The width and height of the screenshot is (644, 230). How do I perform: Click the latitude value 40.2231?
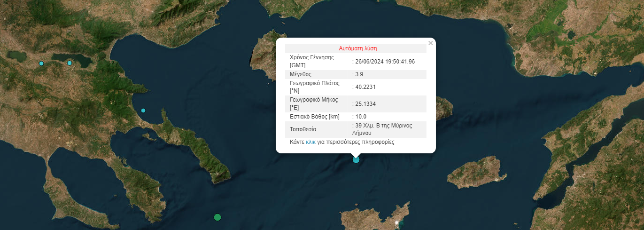tap(365, 87)
